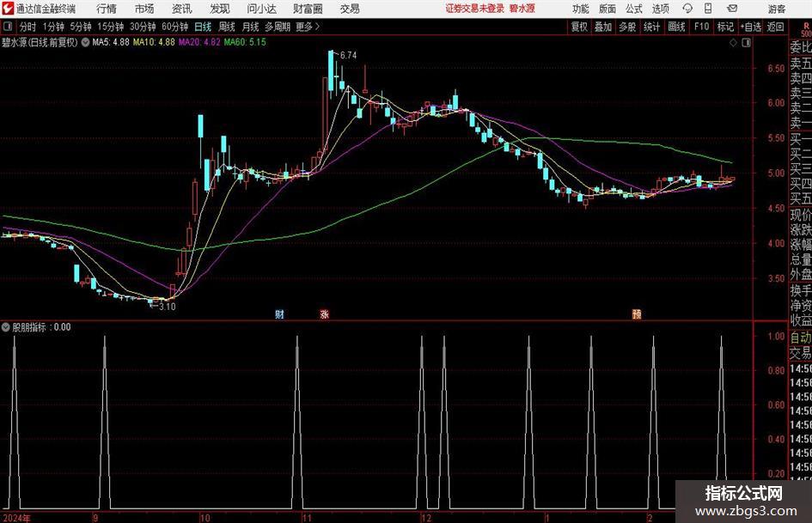Expand the 股朋指标 indicator dropdown circle
The image size is (812, 523).
[6, 327]
